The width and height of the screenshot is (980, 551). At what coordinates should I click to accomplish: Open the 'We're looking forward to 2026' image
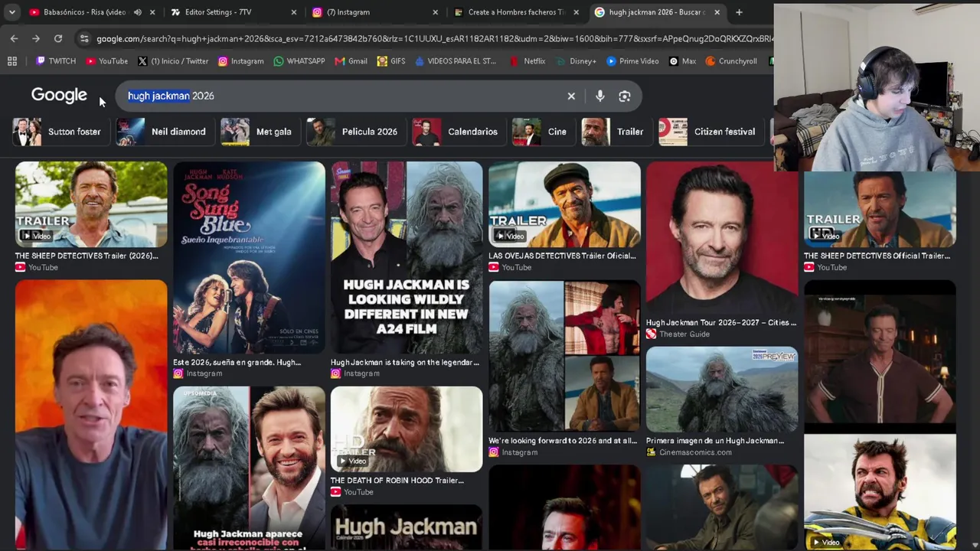[x=564, y=357]
